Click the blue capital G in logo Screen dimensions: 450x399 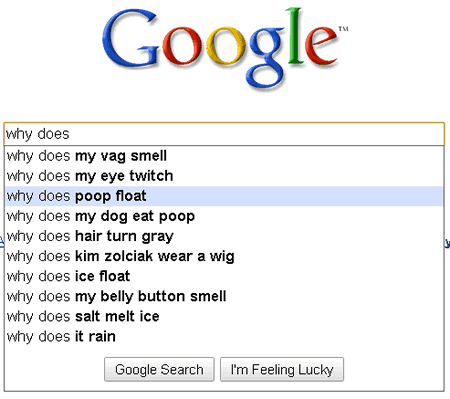coord(130,39)
